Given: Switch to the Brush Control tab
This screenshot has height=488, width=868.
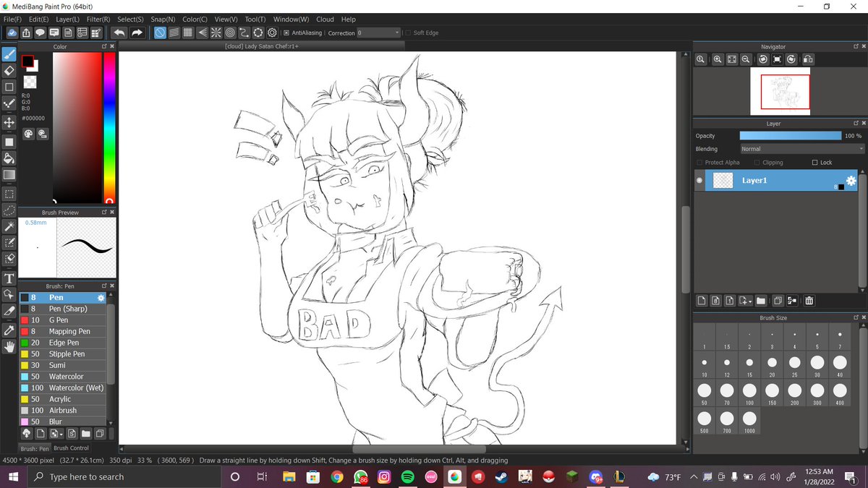Looking at the screenshot, I should point(71,448).
